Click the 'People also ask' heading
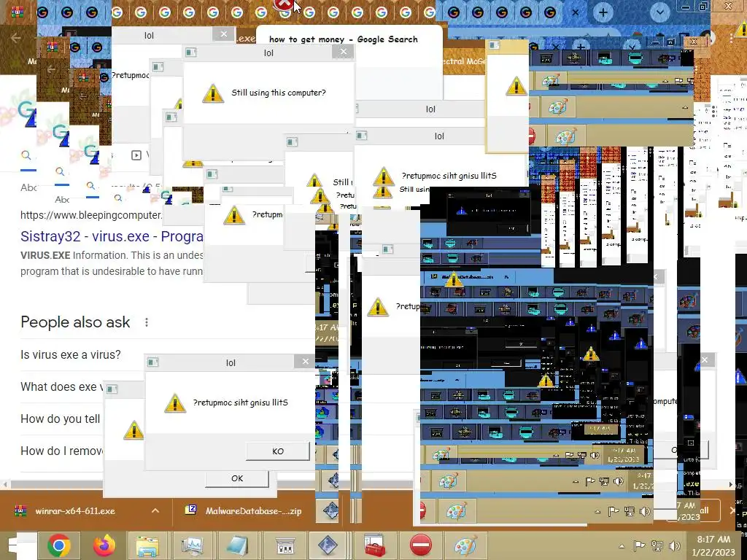The width and height of the screenshot is (747, 560). click(75, 322)
